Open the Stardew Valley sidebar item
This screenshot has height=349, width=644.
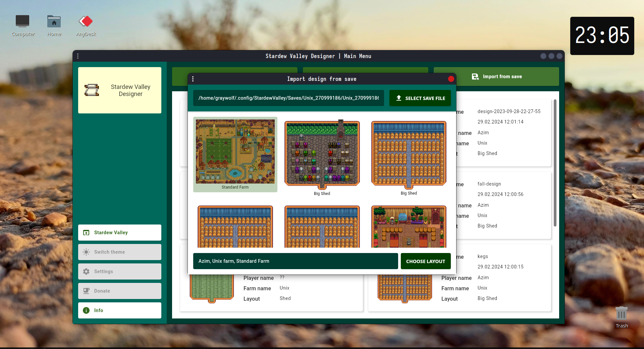point(120,233)
